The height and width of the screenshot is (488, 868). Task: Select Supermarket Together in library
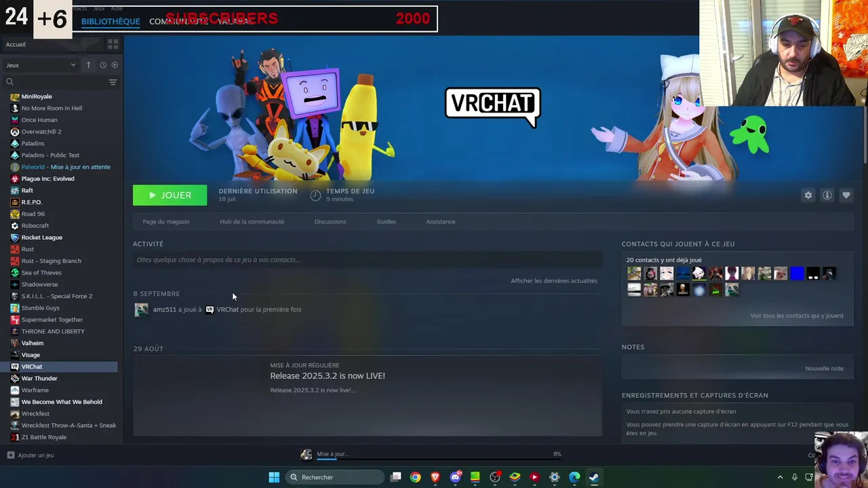(52, 320)
